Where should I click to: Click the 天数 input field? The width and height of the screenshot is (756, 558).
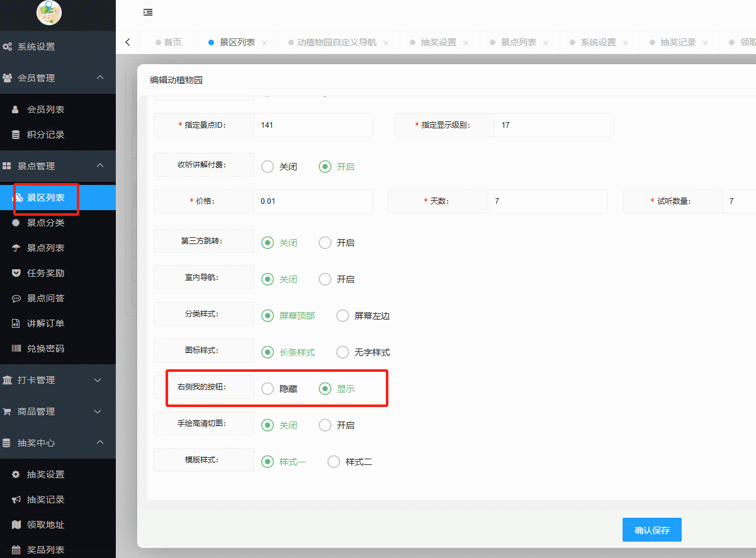tap(548, 201)
